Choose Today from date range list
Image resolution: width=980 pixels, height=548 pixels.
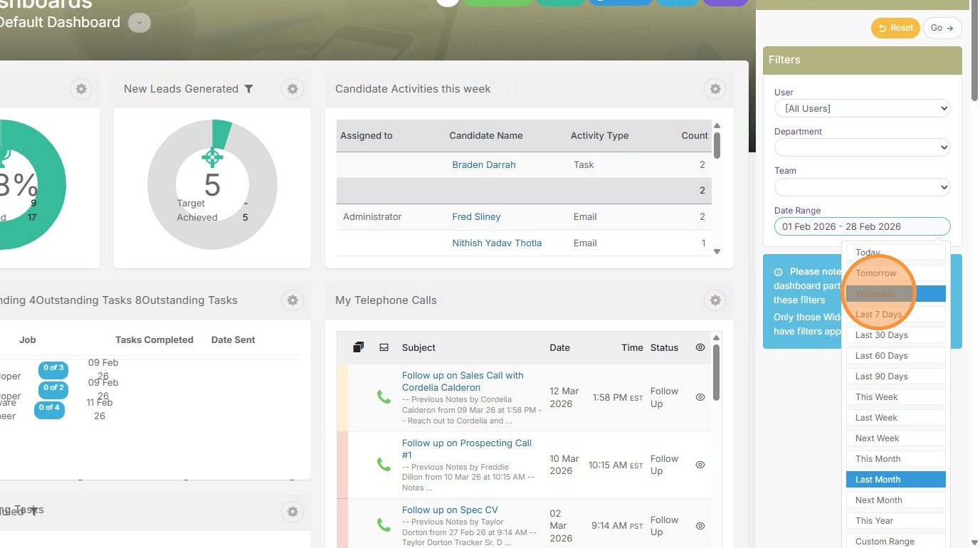[x=896, y=253]
